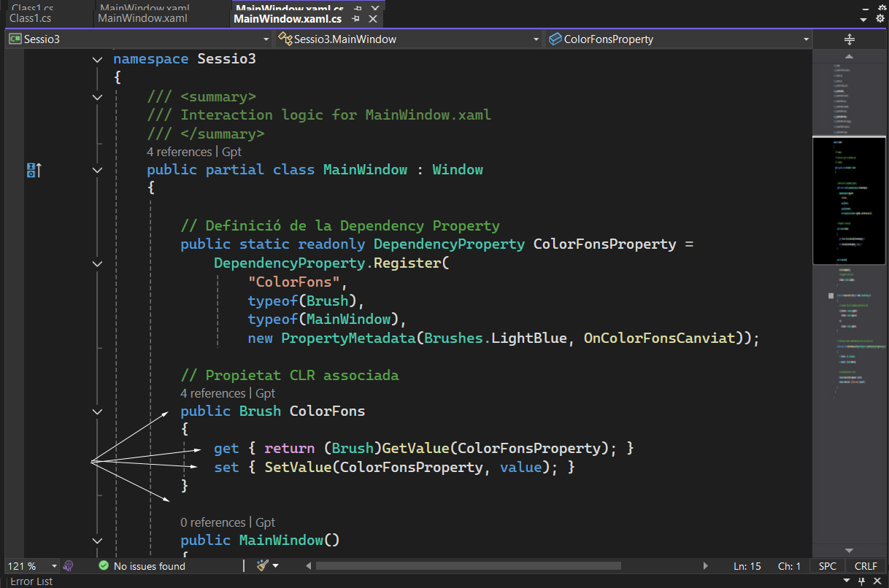Pin the MainWindow.xaml.cs tab
Screen dimensions: 889x588
[x=357, y=19]
